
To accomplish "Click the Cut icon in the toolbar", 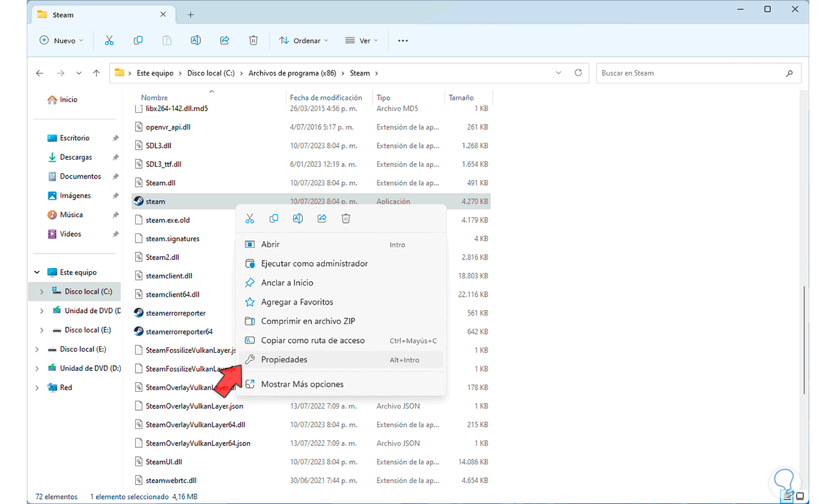I will point(109,40).
